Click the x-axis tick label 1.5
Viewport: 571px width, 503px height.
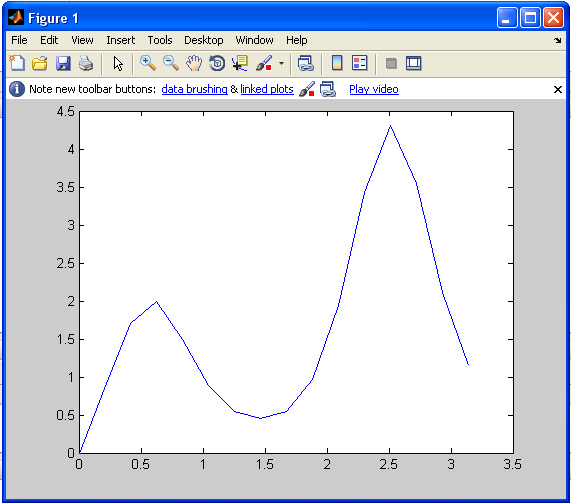click(265, 464)
